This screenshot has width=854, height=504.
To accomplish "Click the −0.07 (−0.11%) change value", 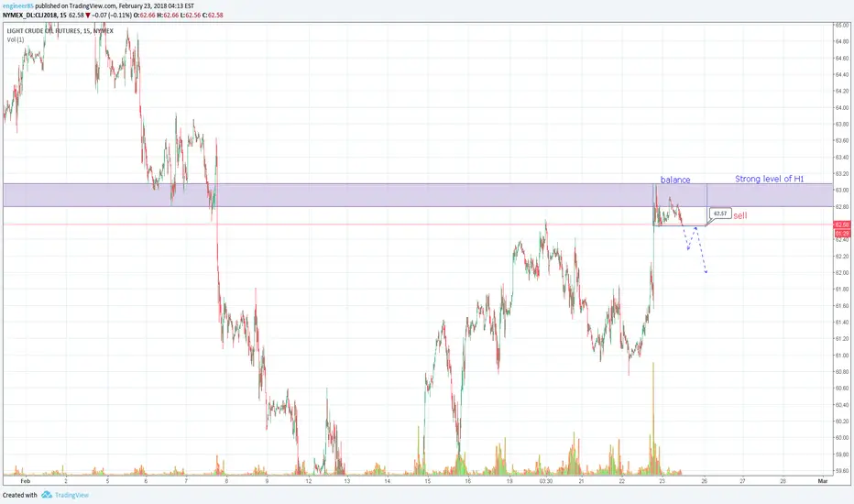I will pos(112,16).
